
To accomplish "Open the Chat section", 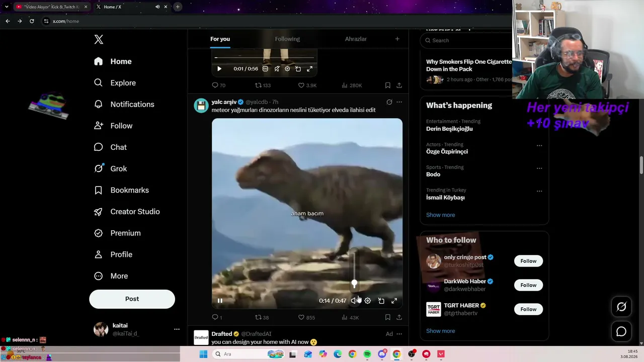I will point(110,147).
